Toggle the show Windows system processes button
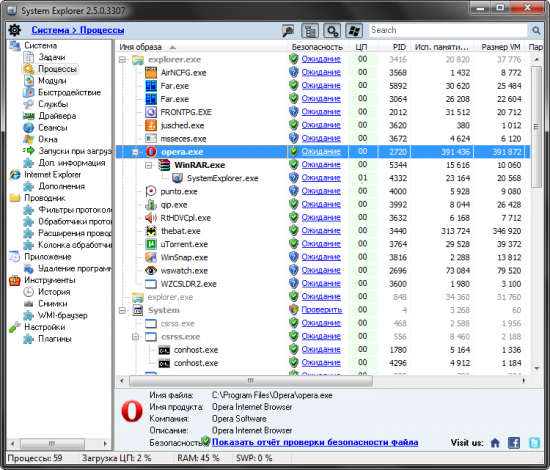Screen dimensions: 550x470 pyautogui.click(x=354, y=31)
